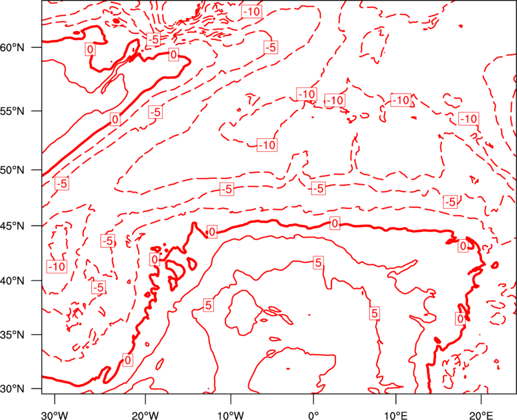Viewport: 517px width, 420px height.
Task: Click the -5 contour label on the west edge near 49°N
Action: tap(62, 184)
